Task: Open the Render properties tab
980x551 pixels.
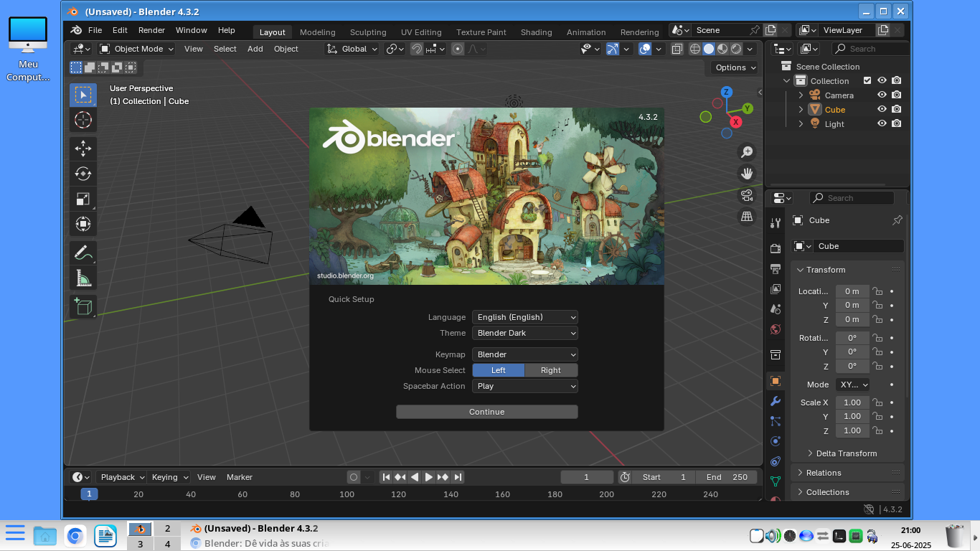Action: tap(775, 248)
